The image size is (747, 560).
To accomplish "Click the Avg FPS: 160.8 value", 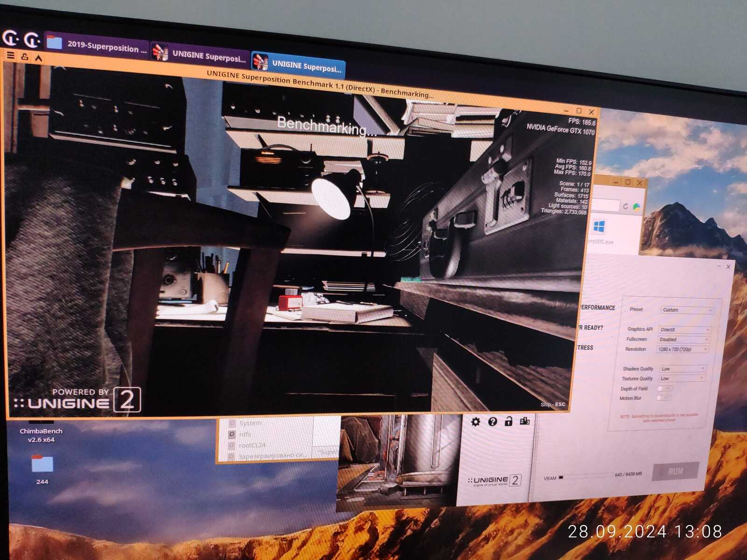I will tap(573, 168).
